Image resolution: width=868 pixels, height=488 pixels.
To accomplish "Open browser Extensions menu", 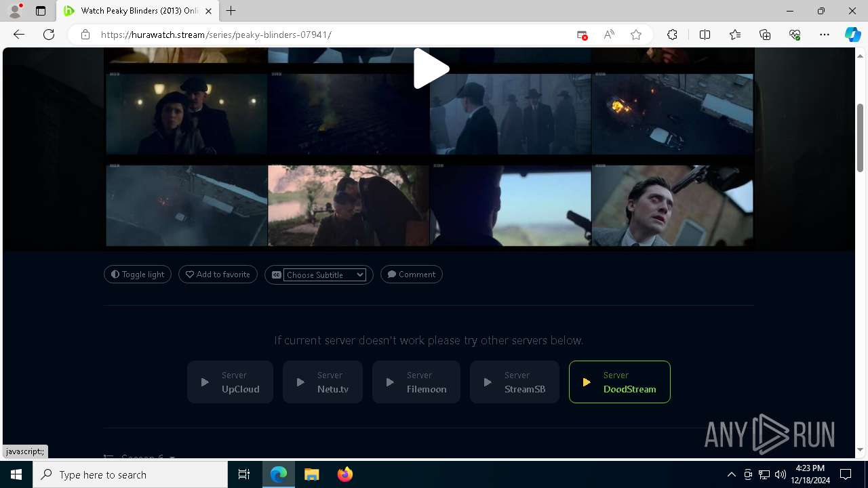I will pos(672,35).
